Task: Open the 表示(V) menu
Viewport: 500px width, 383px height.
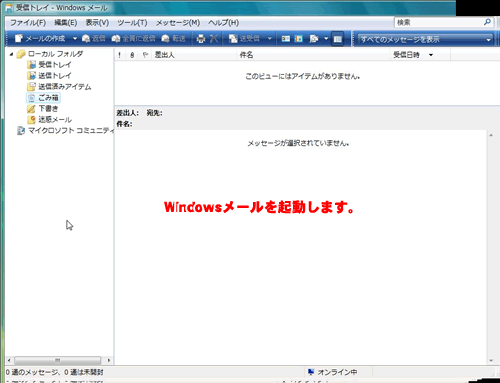Action: pyautogui.click(x=97, y=23)
